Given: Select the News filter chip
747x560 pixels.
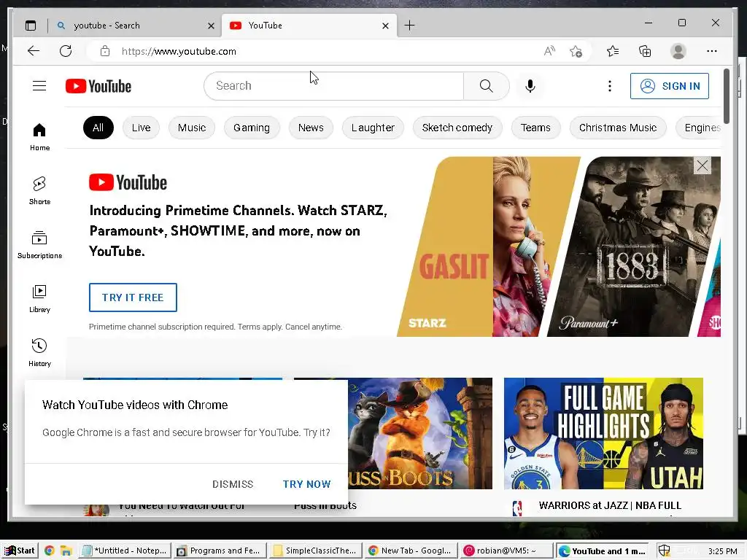Looking at the screenshot, I should [311, 128].
